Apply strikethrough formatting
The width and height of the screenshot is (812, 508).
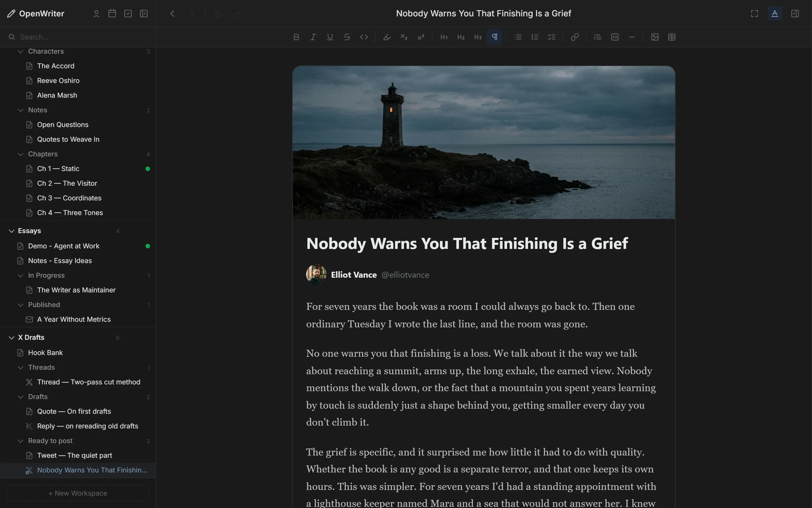[x=347, y=37]
